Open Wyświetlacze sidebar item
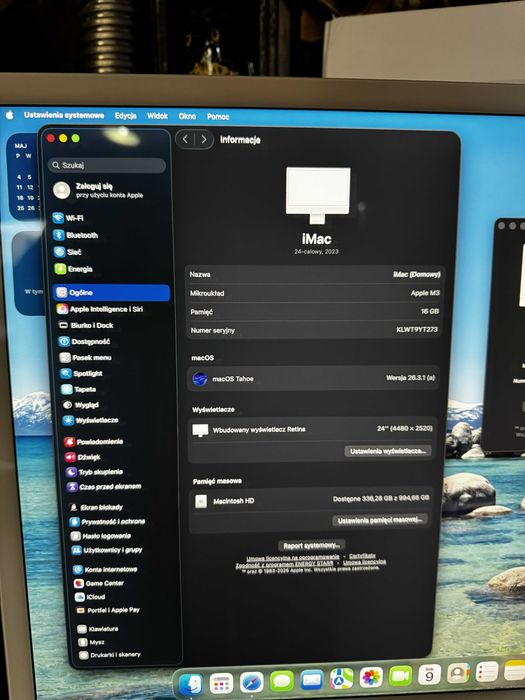 pos(91,420)
